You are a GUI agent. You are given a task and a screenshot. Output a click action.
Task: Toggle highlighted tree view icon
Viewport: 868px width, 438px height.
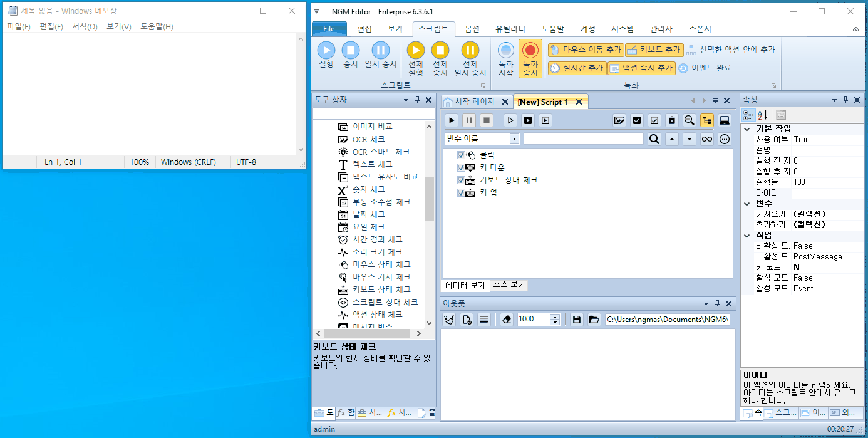click(x=707, y=120)
